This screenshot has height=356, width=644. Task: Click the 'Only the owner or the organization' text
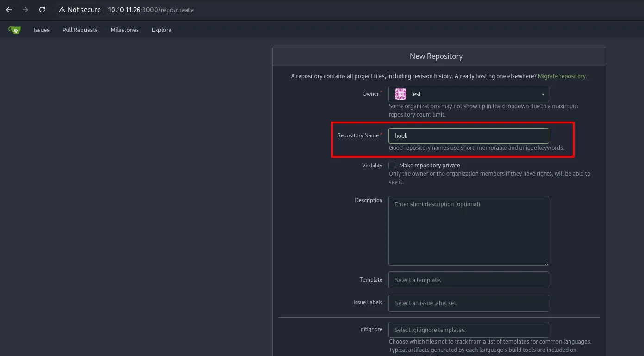(x=489, y=178)
